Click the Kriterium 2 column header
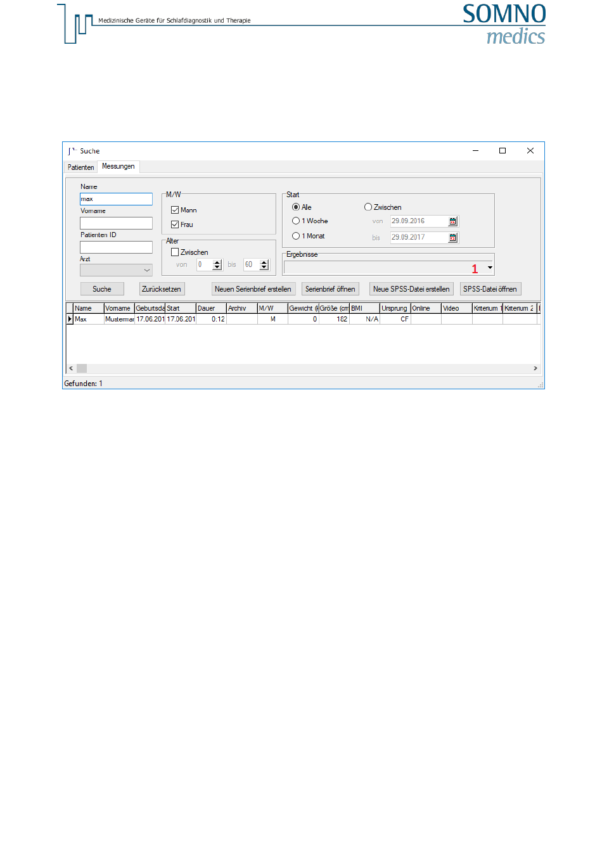602x868 pixels. (520, 308)
